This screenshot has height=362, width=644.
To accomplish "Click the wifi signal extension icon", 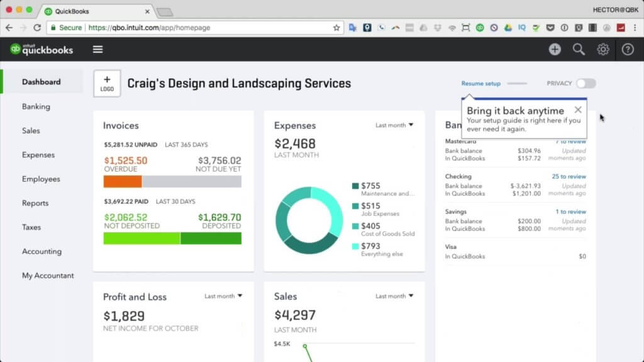I will pos(452,28).
